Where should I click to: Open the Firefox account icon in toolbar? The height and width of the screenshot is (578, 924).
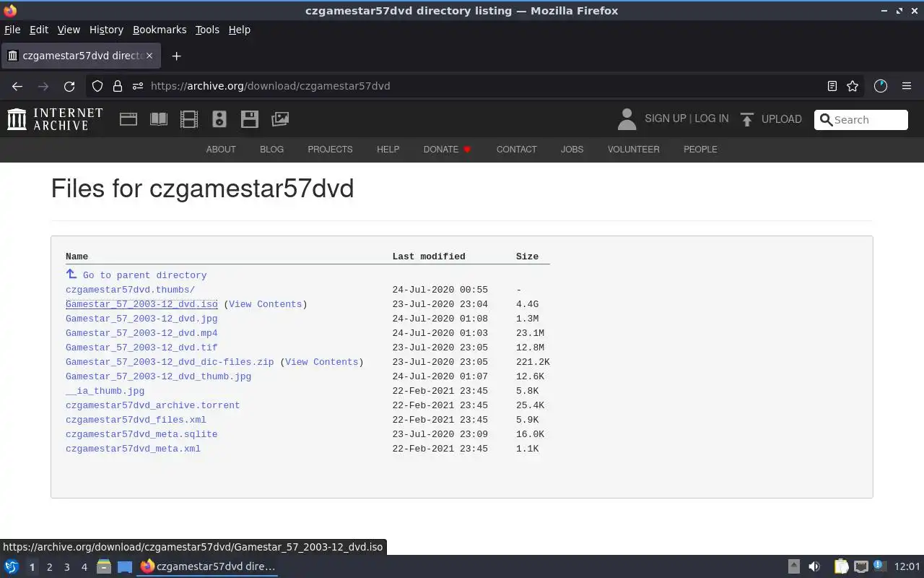tap(881, 86)
